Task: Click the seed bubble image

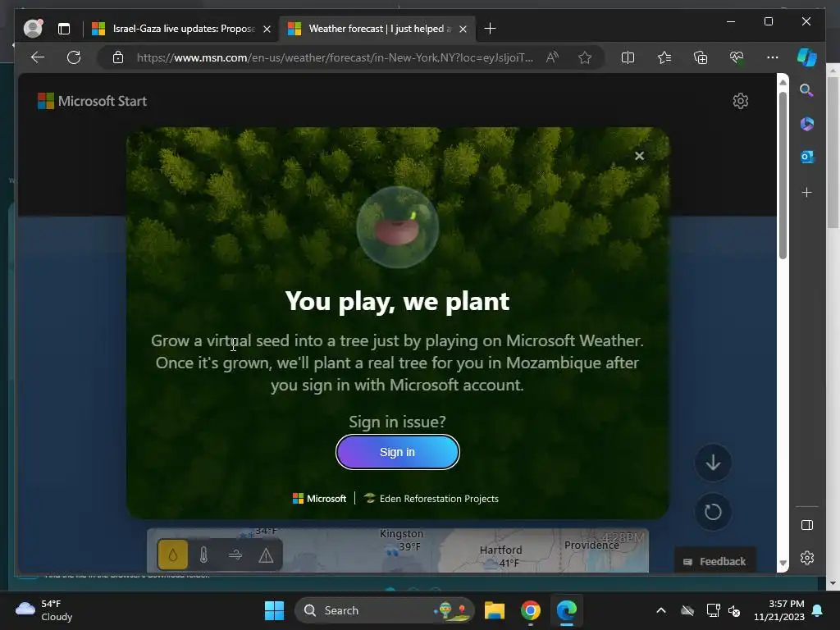Action: 398,227
